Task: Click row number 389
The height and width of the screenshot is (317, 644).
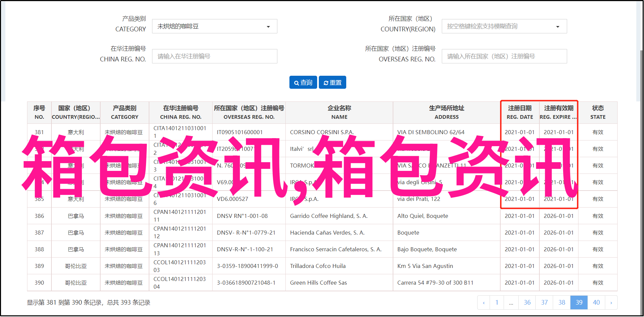Action: 39,266
